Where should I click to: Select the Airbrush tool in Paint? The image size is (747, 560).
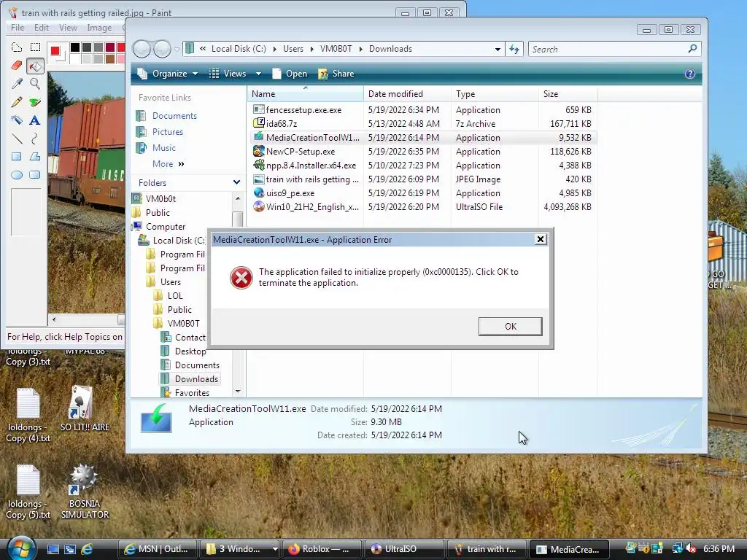[17, 120]
